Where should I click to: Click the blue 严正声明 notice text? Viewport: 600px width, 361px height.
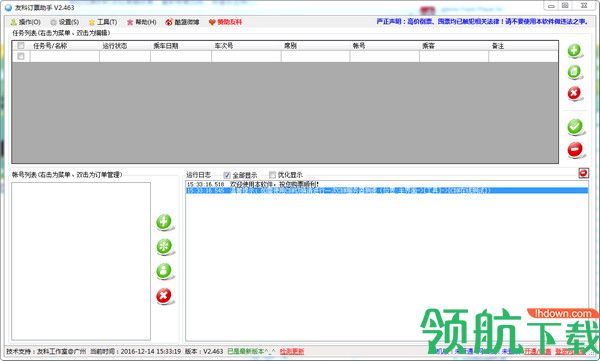point(482,21)
